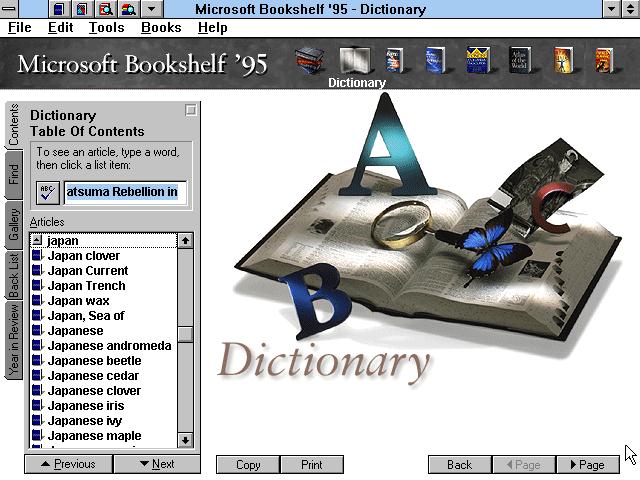Open the File menu
This screenshot has width=640, height=480.
click(20, 28)
